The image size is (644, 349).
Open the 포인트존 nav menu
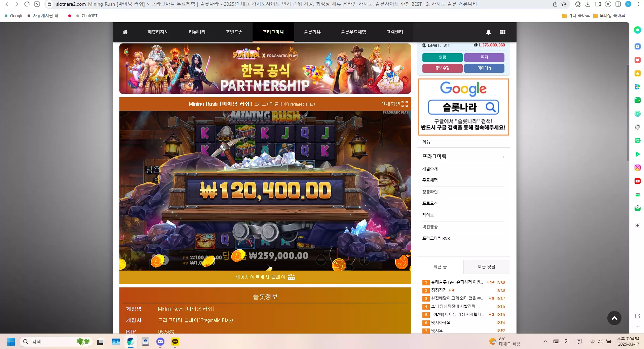tap(234, 32)
